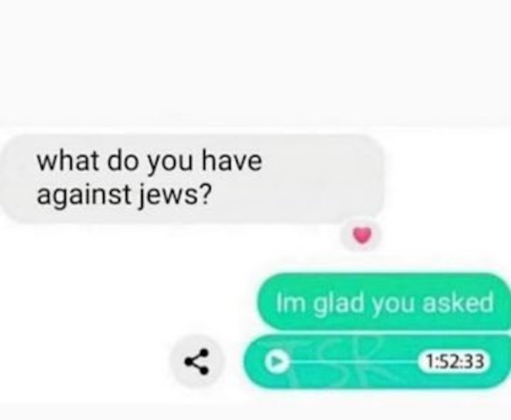Seek to the middle of the audio track
This screenshot has width=511, height=420.
pyautogui.click(x=354, y=362)
